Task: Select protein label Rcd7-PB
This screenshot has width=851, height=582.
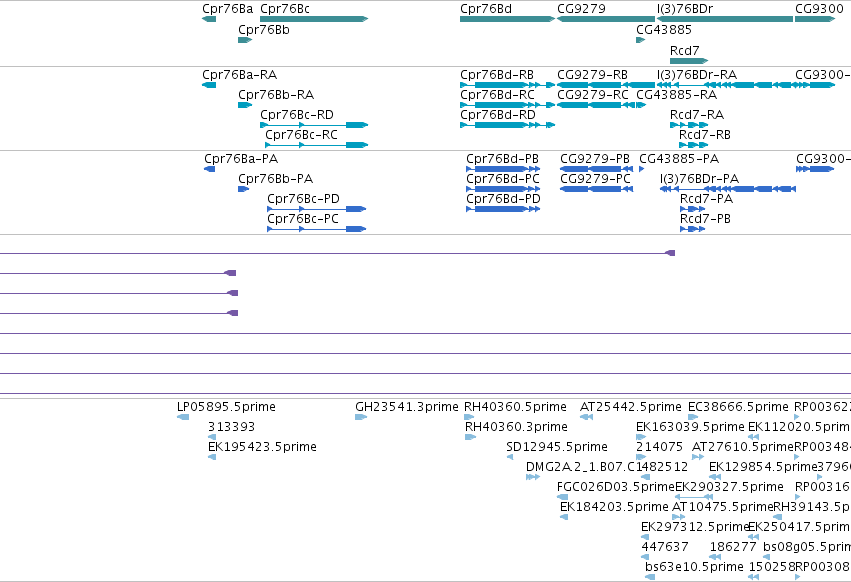Action: pos(706,219)
